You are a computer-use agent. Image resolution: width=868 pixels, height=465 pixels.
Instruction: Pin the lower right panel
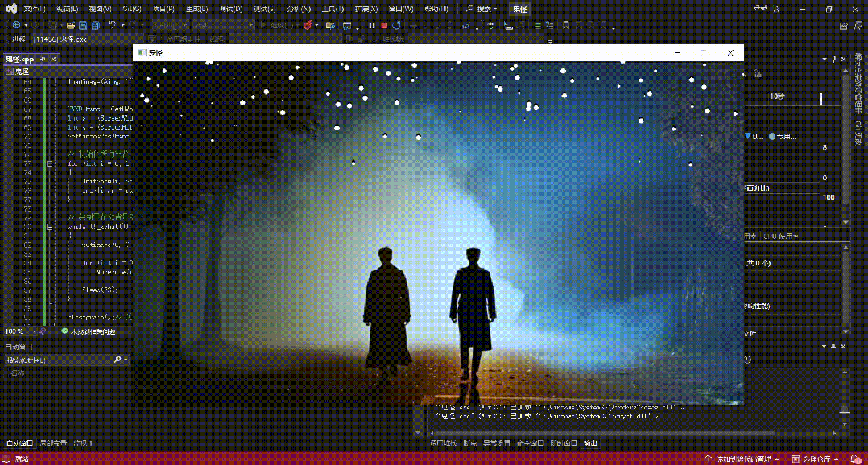(x=833, y=346)
